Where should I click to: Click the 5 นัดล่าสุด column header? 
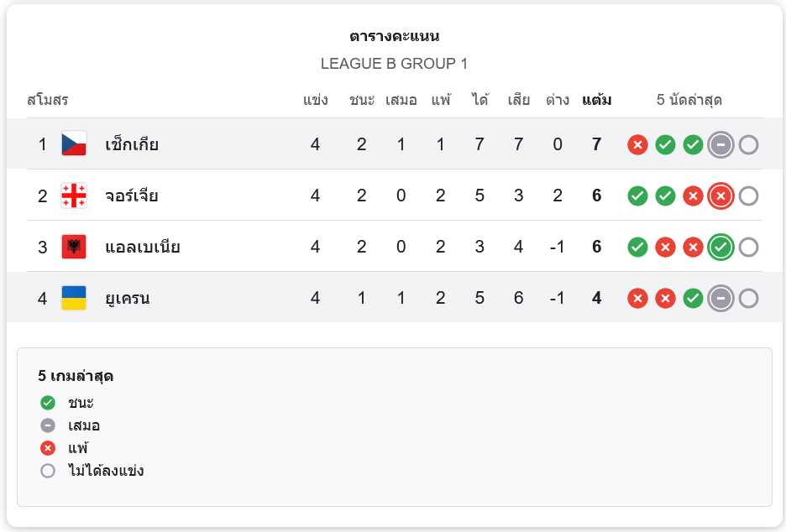(689, 101)
